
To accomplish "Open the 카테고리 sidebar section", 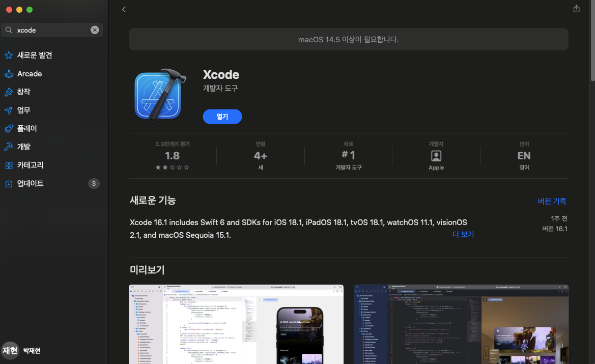I will [52, 165].
